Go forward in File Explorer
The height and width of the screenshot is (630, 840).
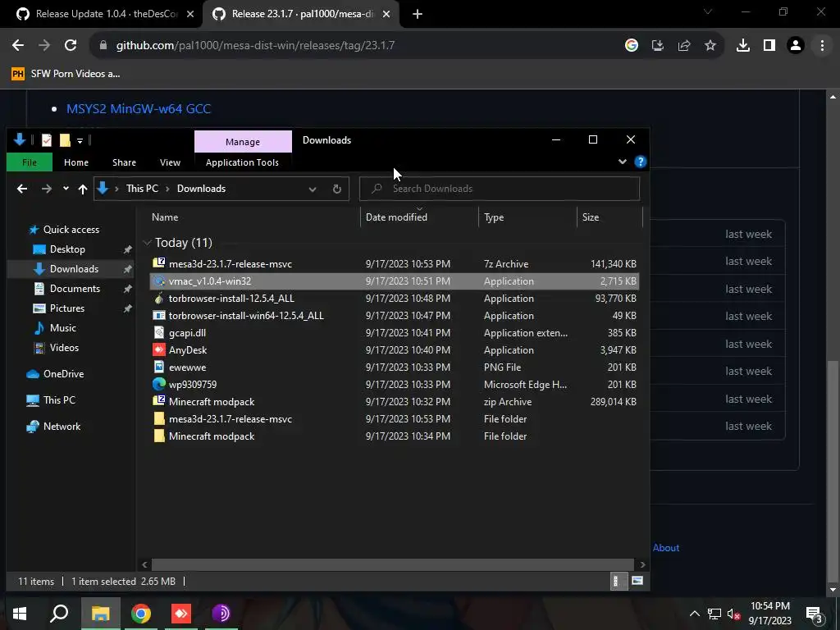click(47, 189)
